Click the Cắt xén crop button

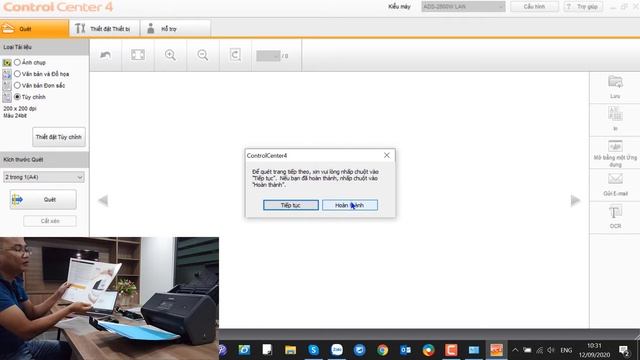50,221
